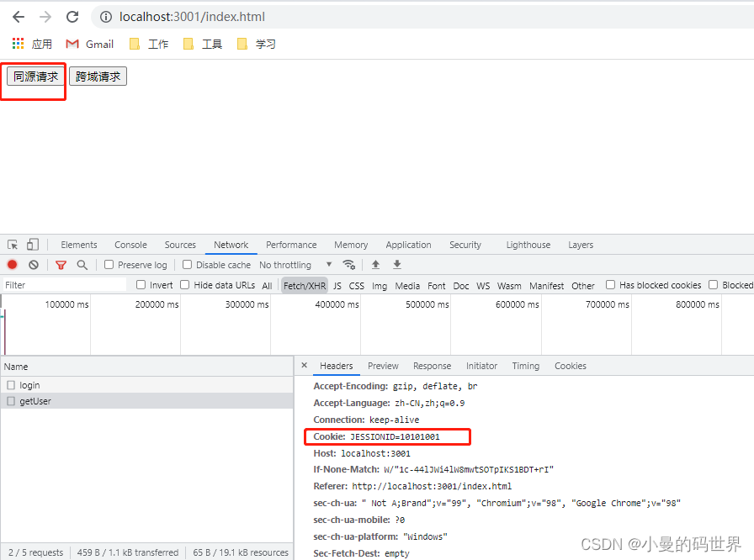The height and width of the screenshot is (560, 754).
Task: Enable the Preserve log checkbox
Action: click(109, 265)
